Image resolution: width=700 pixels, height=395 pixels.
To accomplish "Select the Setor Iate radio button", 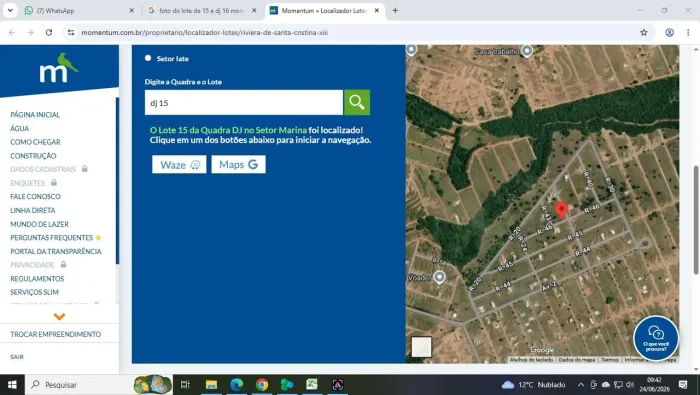I will tap(148, 58).
